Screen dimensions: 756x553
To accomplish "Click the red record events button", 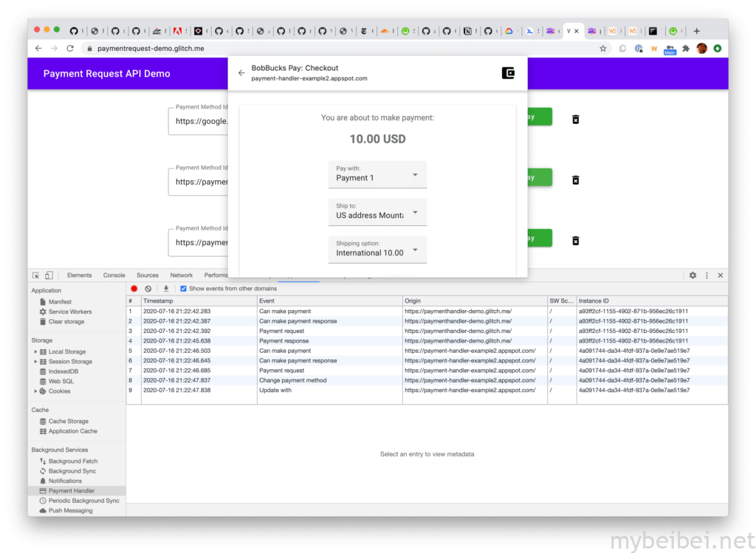I will coord(134,289).
